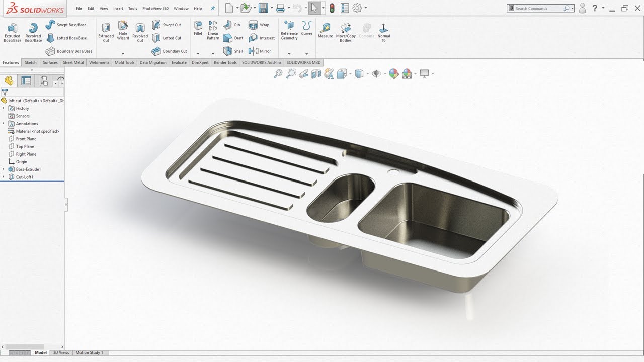Select the Extruded Boss/Base tool
The image size is (644, 362).
click(x=13, y=32)
